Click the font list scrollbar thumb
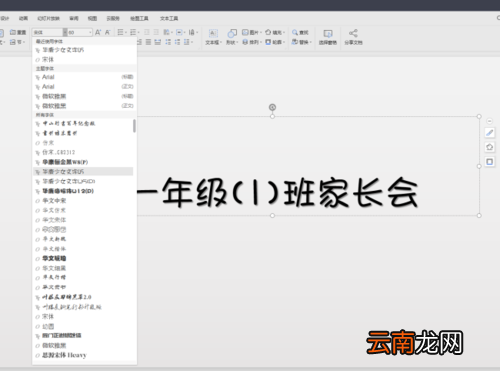This screenshot has height=371, width=500. 134,126
